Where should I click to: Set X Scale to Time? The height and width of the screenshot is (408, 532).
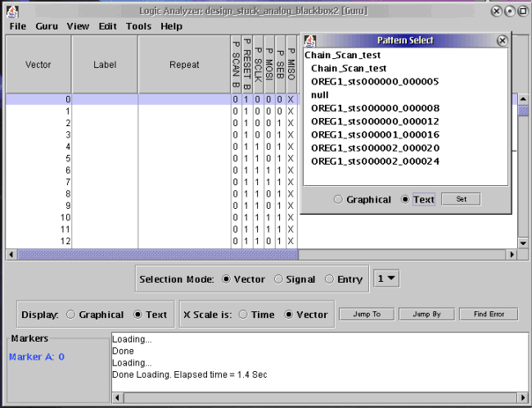[243, 315]
